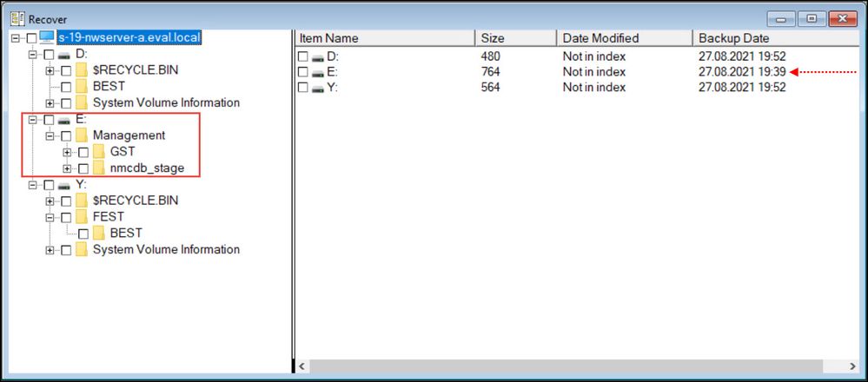Viewport: 868px width, 382px height.
Task: Sort by Size column header
Action: pyautogui.click(x=516, y=38)
